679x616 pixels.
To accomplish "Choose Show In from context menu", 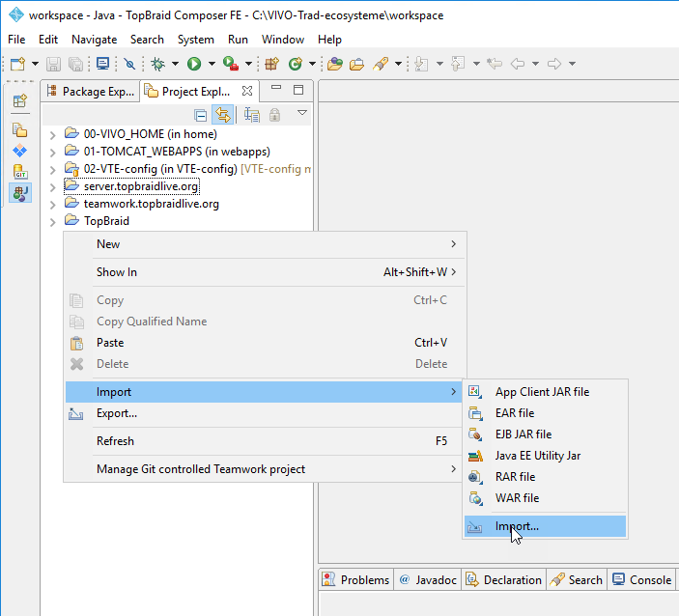I will pos(264,272).
